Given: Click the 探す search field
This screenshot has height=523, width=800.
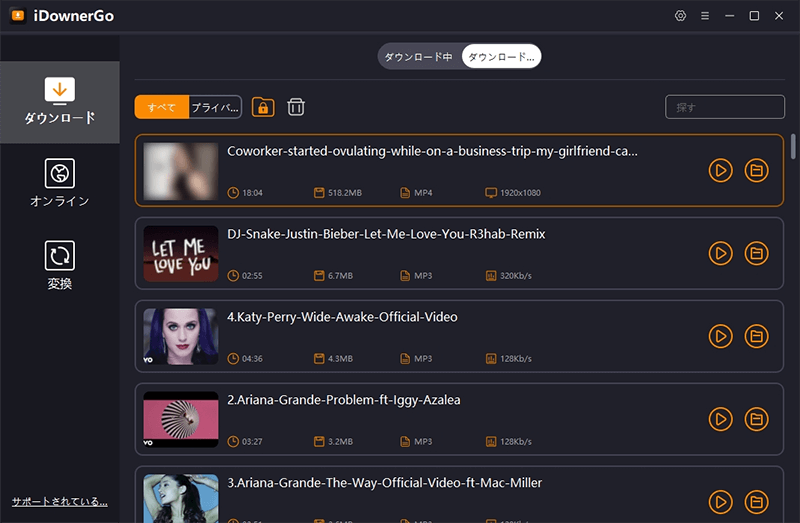Looking at the screenshot, I should [724, 107].
